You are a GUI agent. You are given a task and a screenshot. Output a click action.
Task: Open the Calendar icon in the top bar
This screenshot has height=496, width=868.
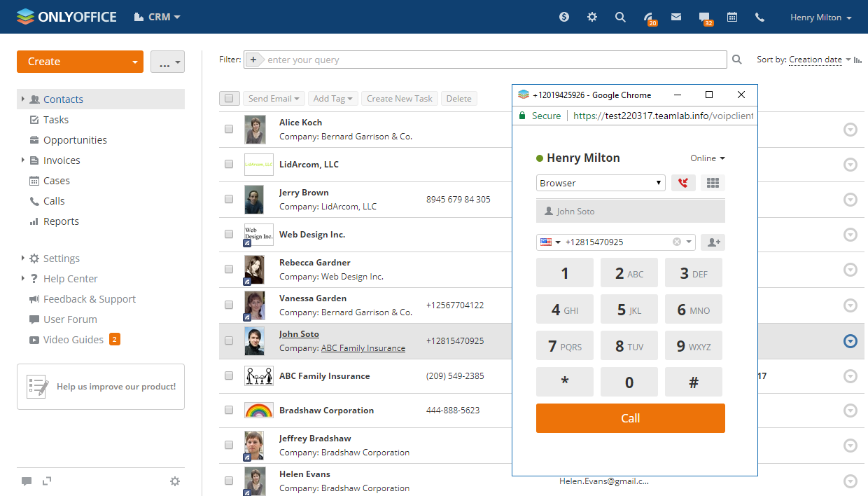pyautogui.click(x=732, y=16)
